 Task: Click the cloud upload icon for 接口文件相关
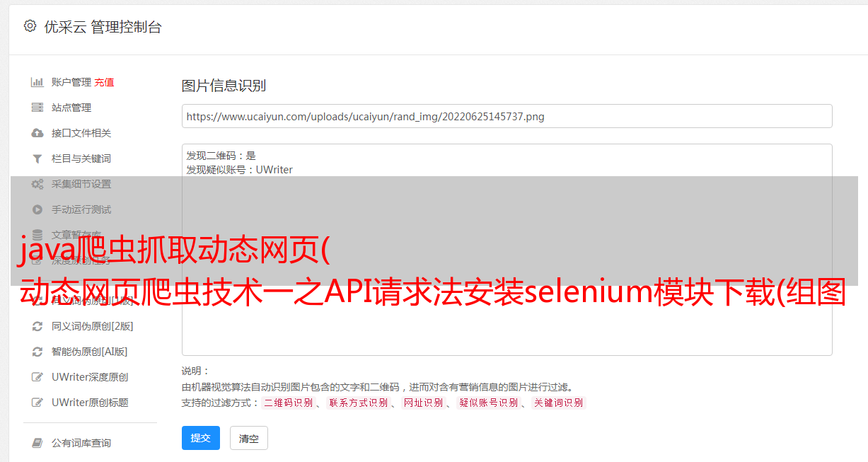[x=37, y=133]
